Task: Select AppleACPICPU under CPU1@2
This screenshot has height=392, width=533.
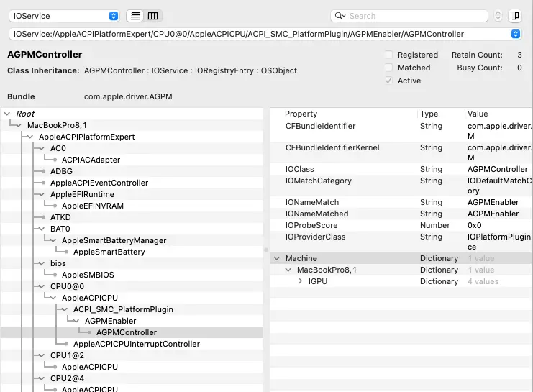Action: 90,367
